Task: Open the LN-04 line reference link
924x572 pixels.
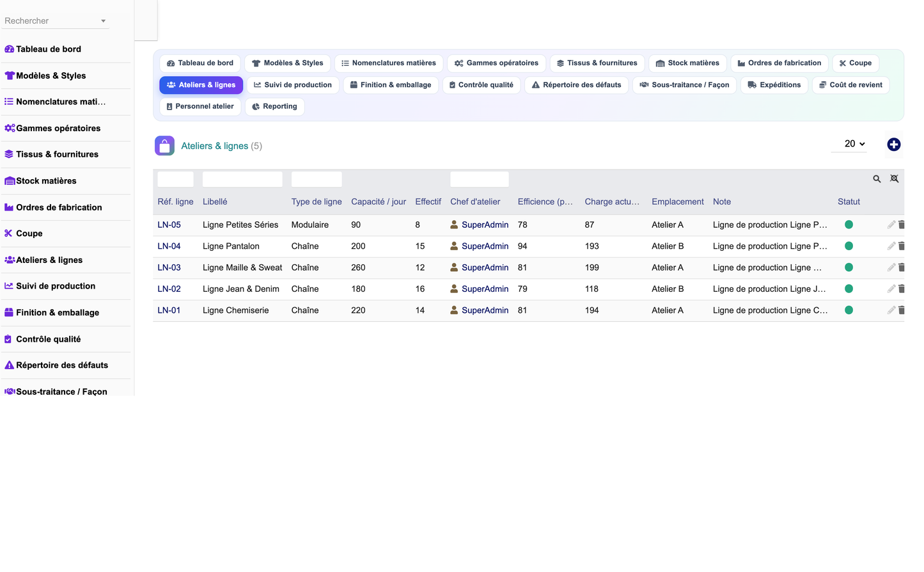Action: (x=169, y=246)
